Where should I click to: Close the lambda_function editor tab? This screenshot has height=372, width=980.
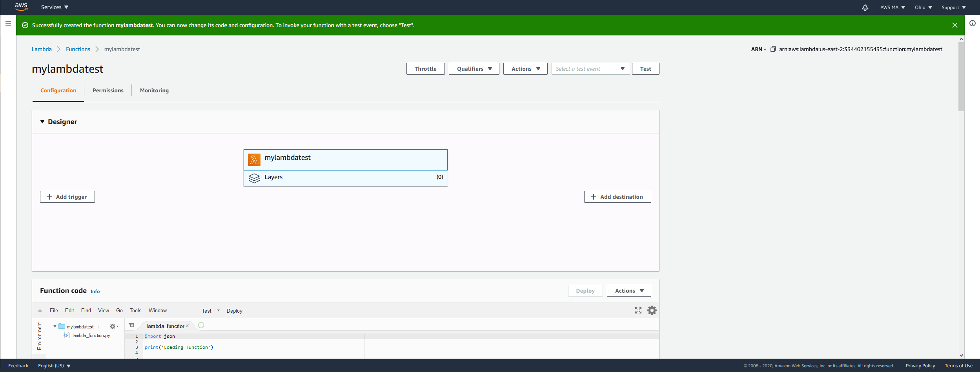pos(188,326)
